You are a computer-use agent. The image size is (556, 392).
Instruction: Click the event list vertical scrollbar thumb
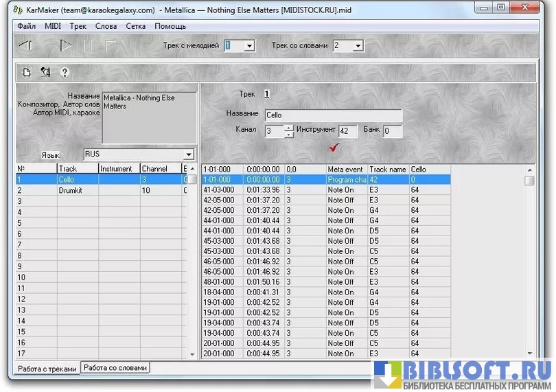pos(529,181)
